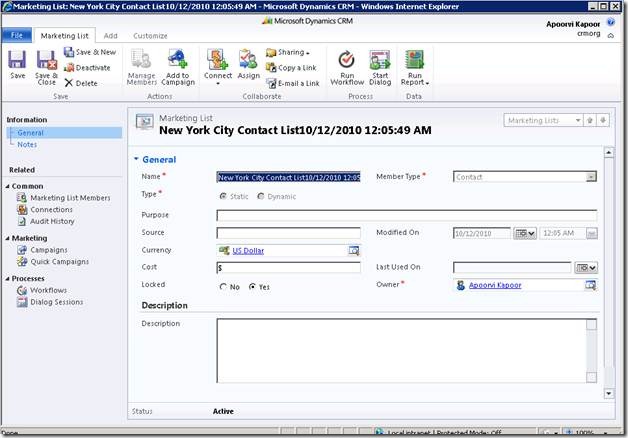This screenshot has width=628, height=438.
Task: Select the Static type radio button
Action: pyautogui.click(x=224, y=195)
